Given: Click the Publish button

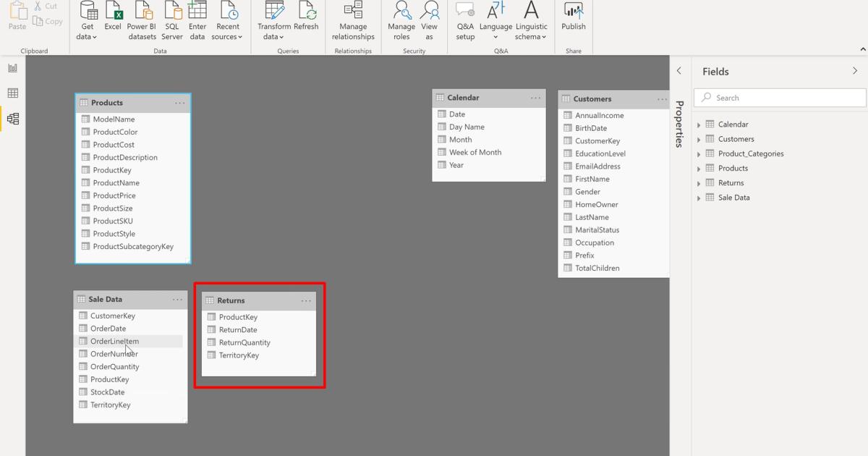Looking at the screenshot, I should [574, 18].
